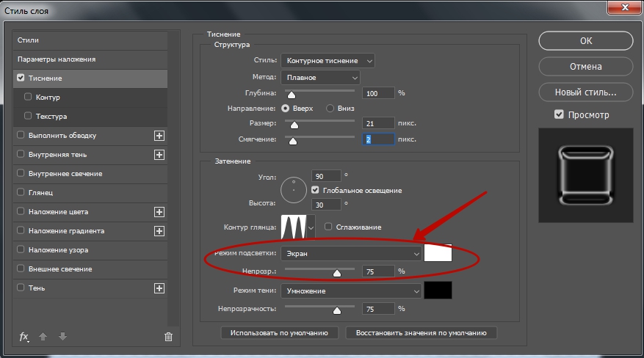Open the Метод dropdown showing Плавное
Viewport: 644px width, 358px height.
point(320,78)
